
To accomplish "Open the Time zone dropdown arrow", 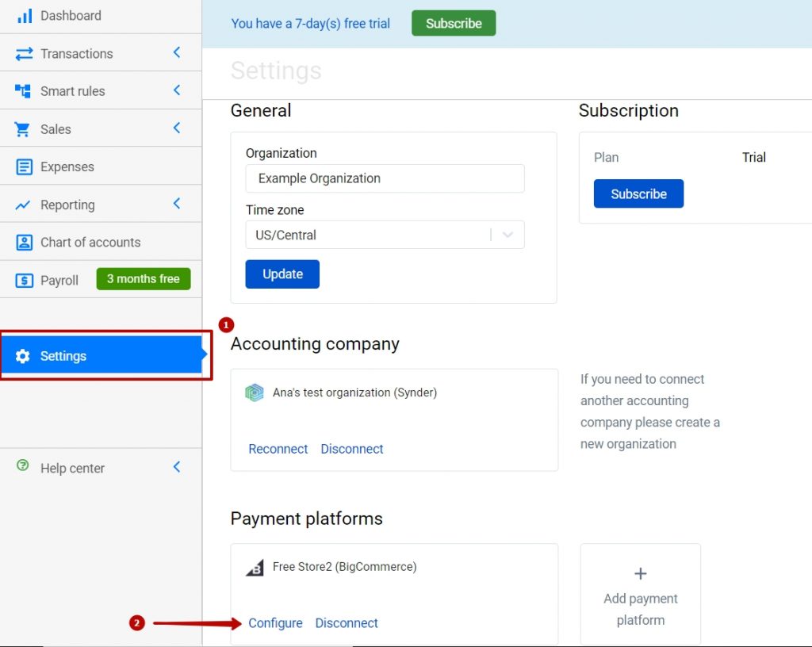I will click(507, 235).
